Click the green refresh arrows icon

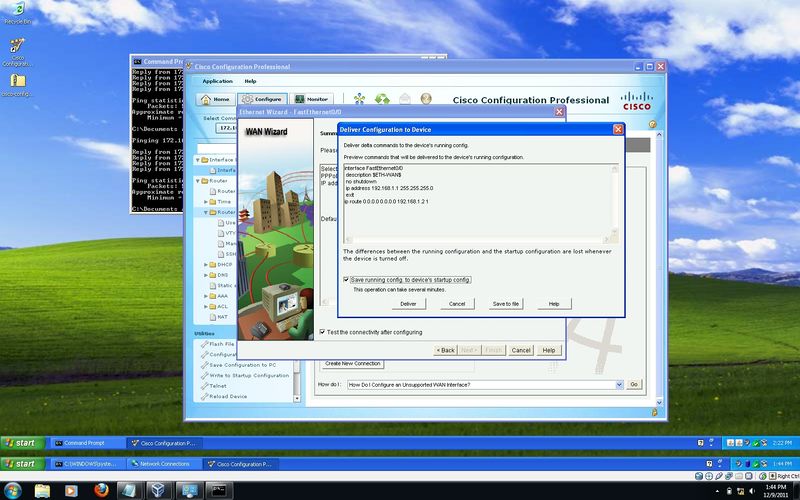coord(382,98)
